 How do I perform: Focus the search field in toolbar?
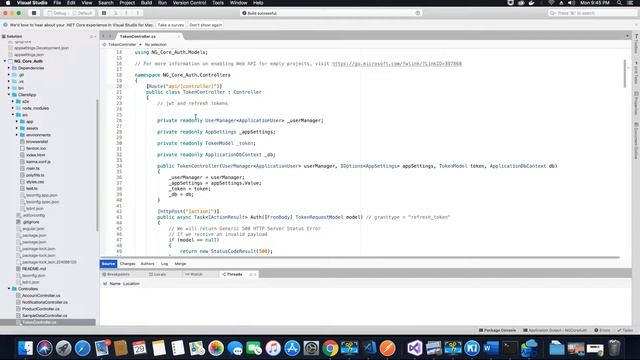click(x=592, y=13)
